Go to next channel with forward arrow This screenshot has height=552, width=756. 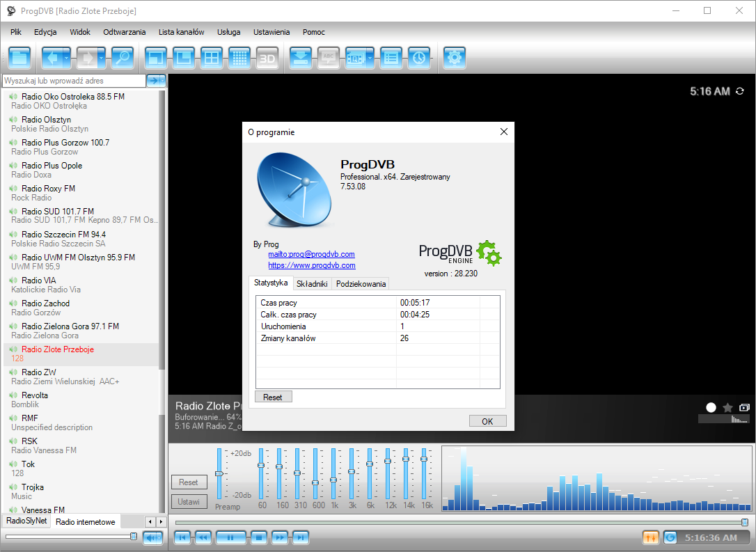pos(87,58)
